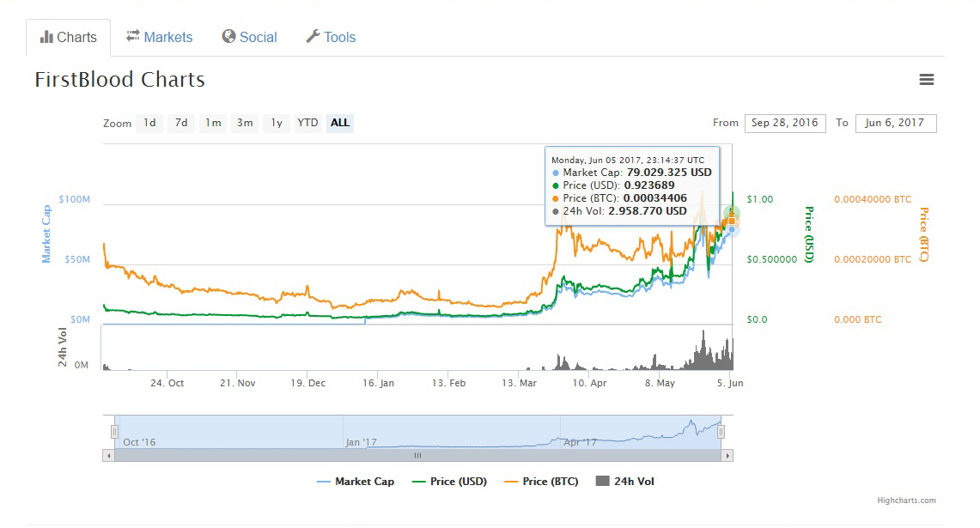Edit the From date field
The width and height of the screenshot is (980, 528).
tap(785, 123)
